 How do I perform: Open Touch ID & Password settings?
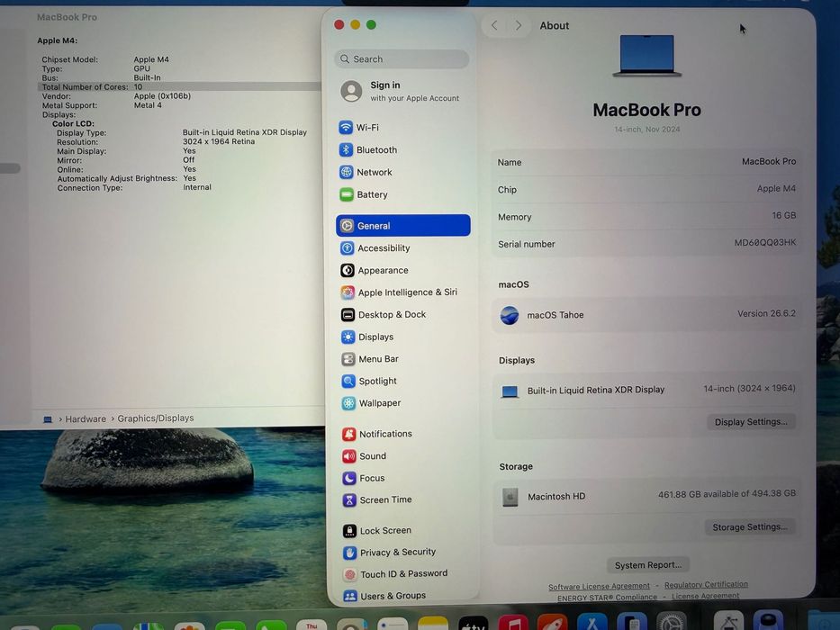coord(402,574)
